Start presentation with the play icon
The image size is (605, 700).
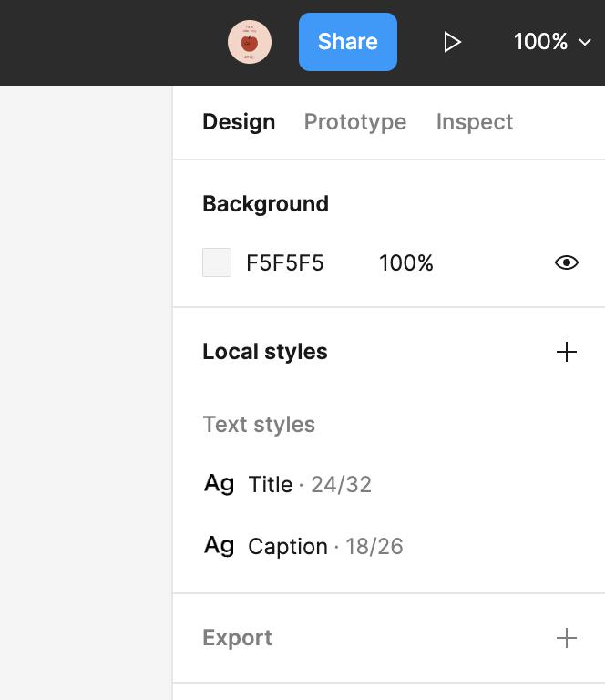(452, 43)
